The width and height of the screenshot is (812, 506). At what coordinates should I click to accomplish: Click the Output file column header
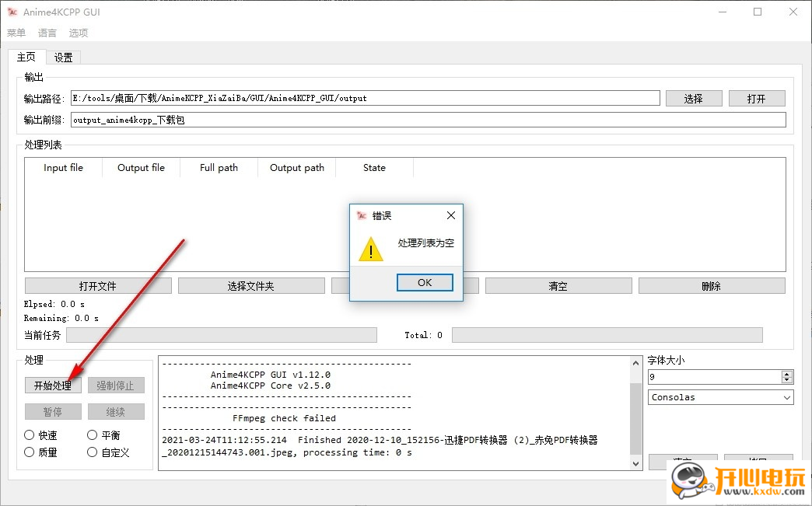point(141,168)
